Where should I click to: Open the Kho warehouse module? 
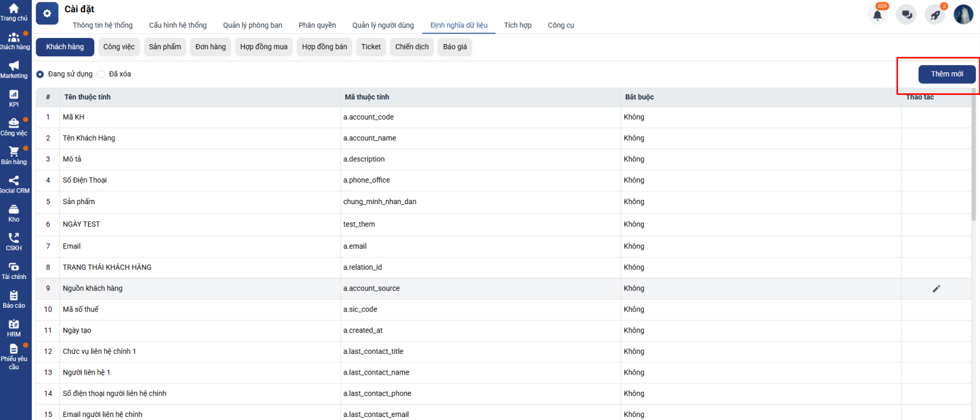point(13,213)
